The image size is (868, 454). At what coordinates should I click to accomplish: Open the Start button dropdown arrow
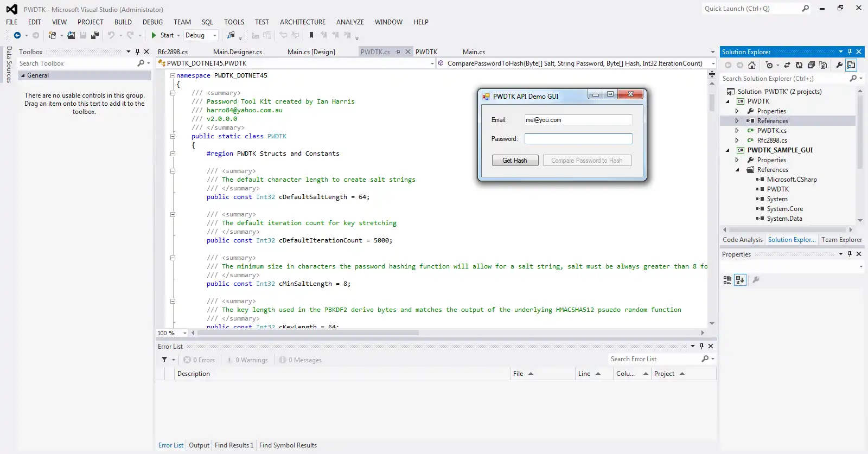(x=178, y=35)
